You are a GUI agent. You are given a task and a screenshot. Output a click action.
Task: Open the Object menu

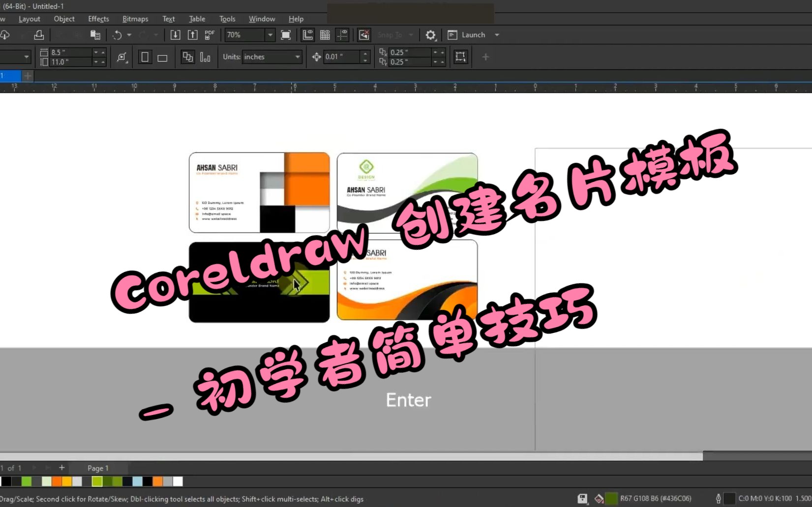[x=64, y=19]
